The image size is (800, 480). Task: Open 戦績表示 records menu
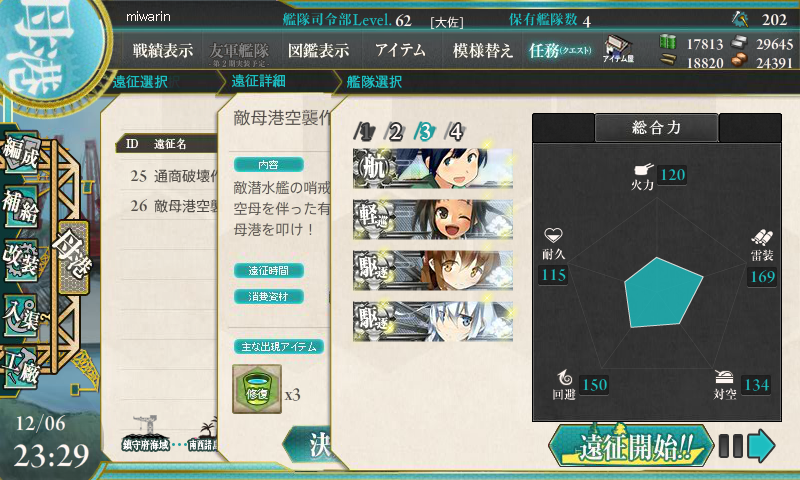(x=163, y=50)
